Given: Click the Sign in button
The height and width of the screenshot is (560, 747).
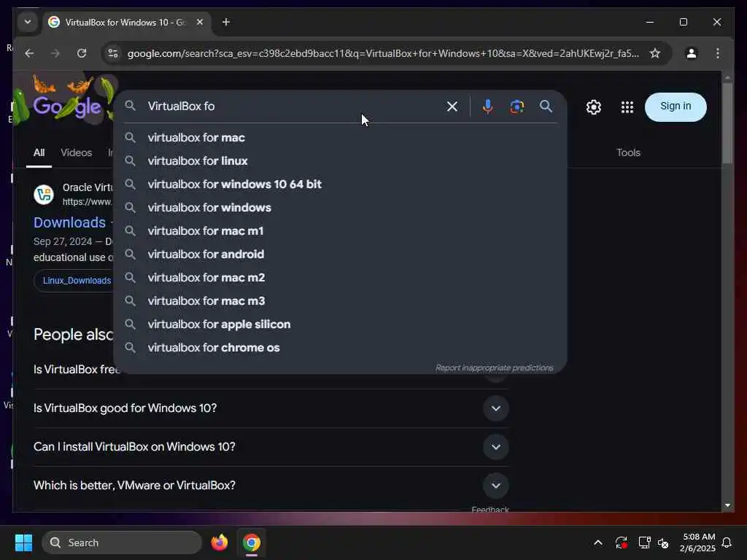Looking at the screenshot, I should (675, 106).
